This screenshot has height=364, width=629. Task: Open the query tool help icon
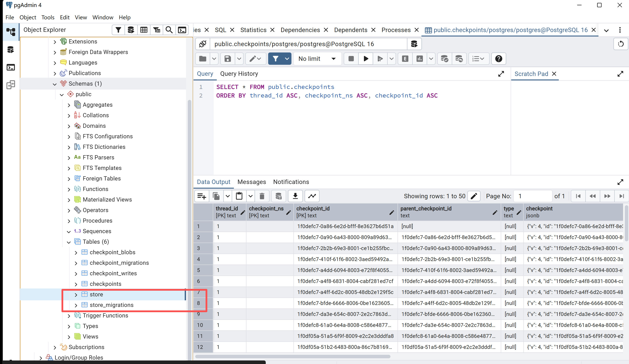point(499,59)
